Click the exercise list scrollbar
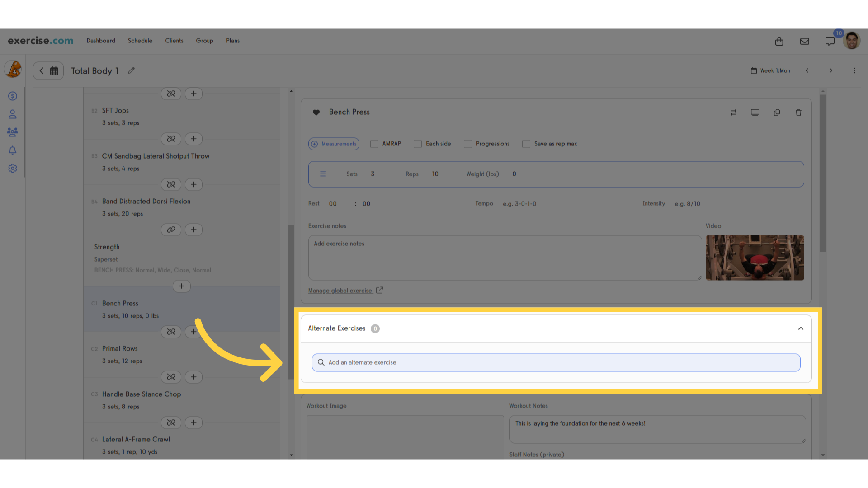This screenshot has height=488, width=868. 291,302
